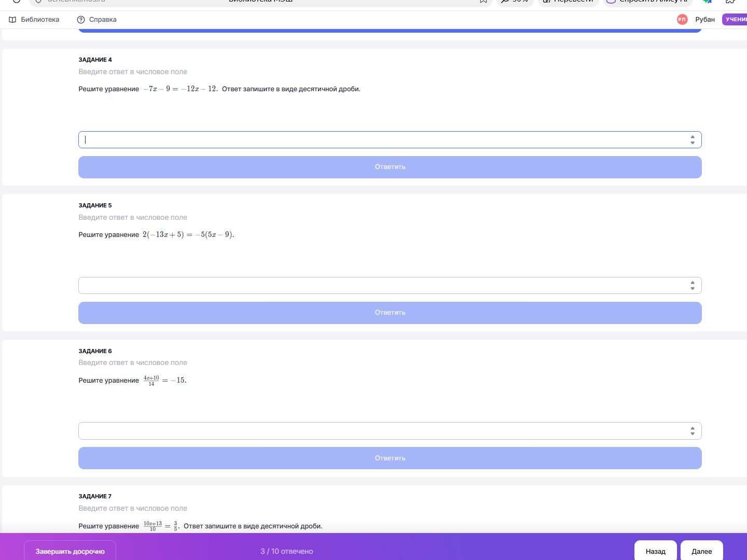Screen dimensions: 747x560
Task: Focus the answer field for Задание 5
Action: pyautogui.click(x=390, y=285)
